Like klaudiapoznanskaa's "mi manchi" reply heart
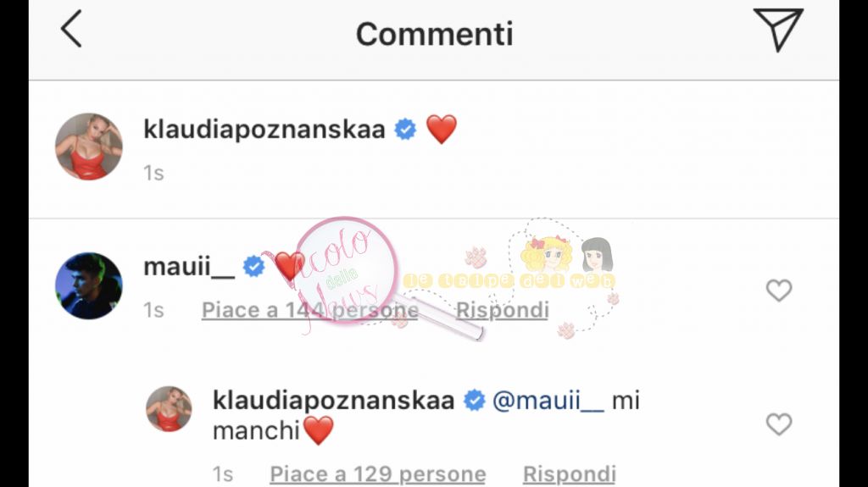The height and width of the screenshot is (487, 868). [779, 424]
